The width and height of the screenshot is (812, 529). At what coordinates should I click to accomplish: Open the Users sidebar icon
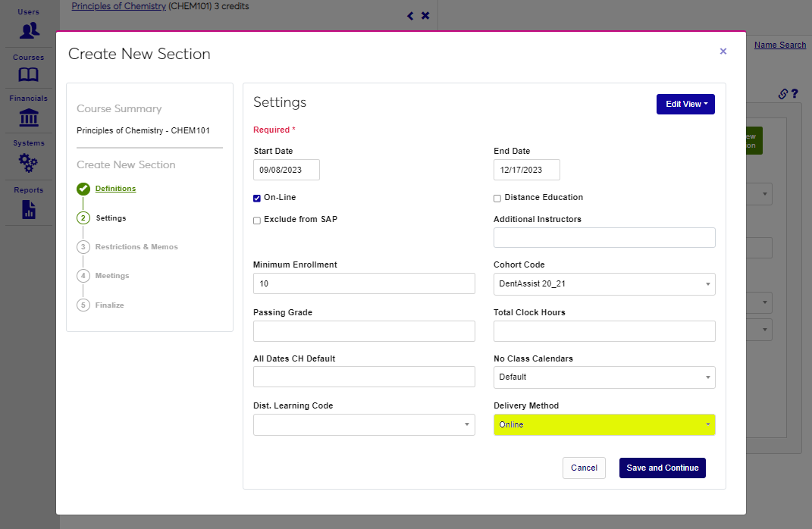[29, 31]
